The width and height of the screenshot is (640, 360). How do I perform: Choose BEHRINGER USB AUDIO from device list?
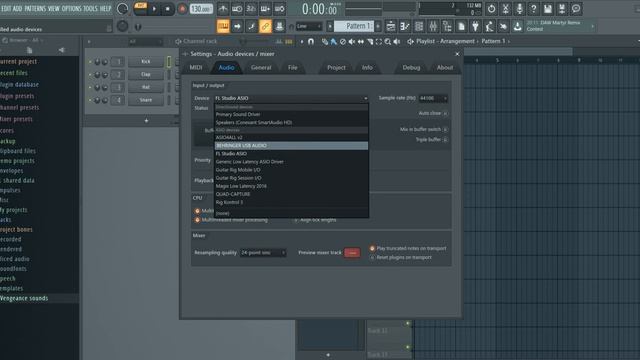click(x=291, y=146)
